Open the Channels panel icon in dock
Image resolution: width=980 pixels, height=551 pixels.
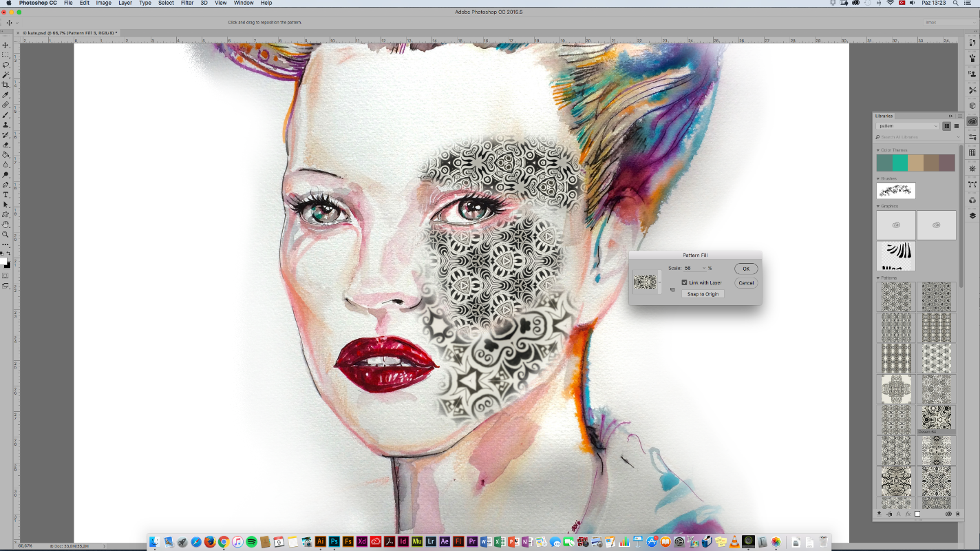click(x=972, y=200)
